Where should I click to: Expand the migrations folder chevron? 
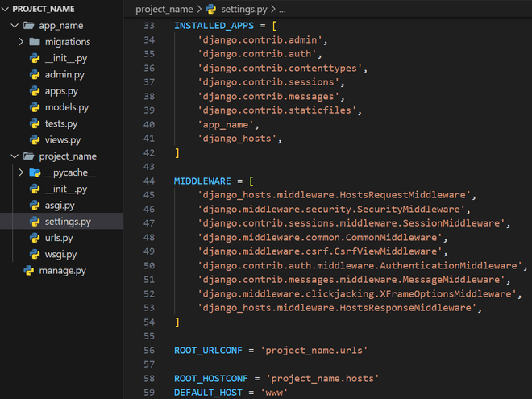click(21, 42)
